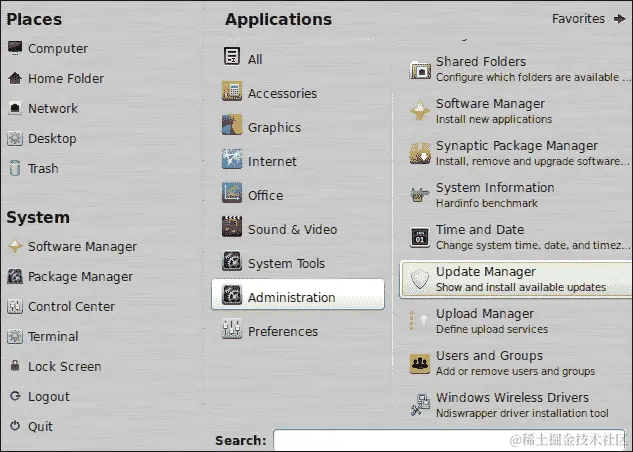The image size is (633, 452).
Task: Click the 'Install new applications' description text
Action: 494,119
